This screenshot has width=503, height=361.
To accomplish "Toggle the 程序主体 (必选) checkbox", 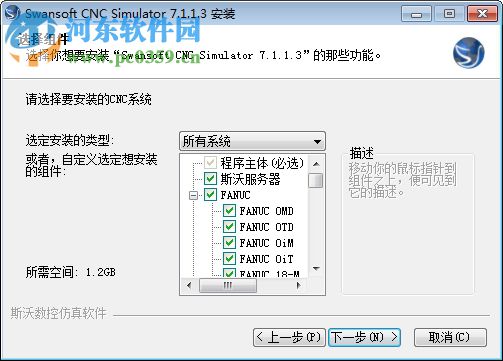I will [210, 163].
